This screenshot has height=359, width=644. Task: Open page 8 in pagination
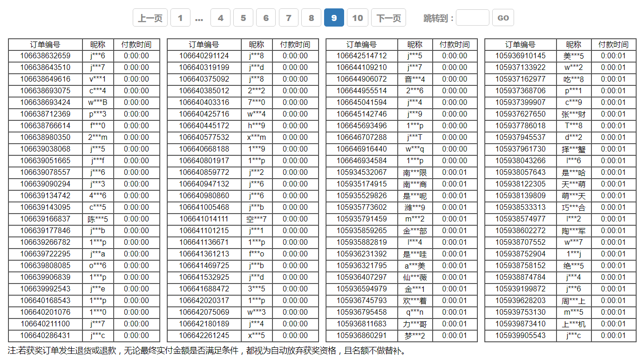tap(311, 18)
